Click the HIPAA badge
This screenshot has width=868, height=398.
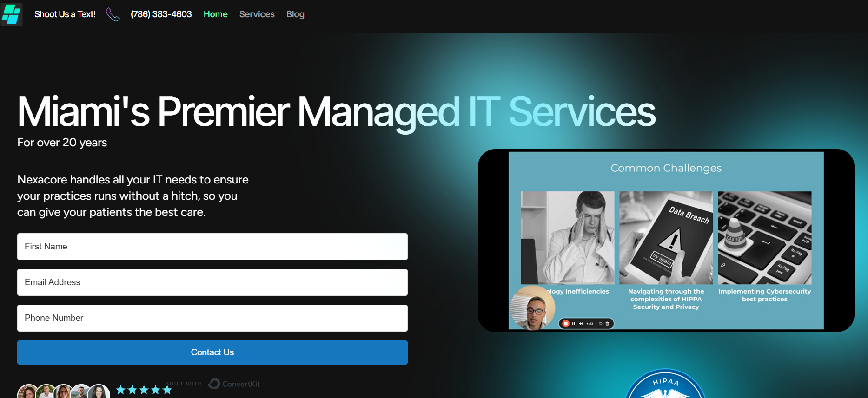pyautogui.click(x=665, y=384)
